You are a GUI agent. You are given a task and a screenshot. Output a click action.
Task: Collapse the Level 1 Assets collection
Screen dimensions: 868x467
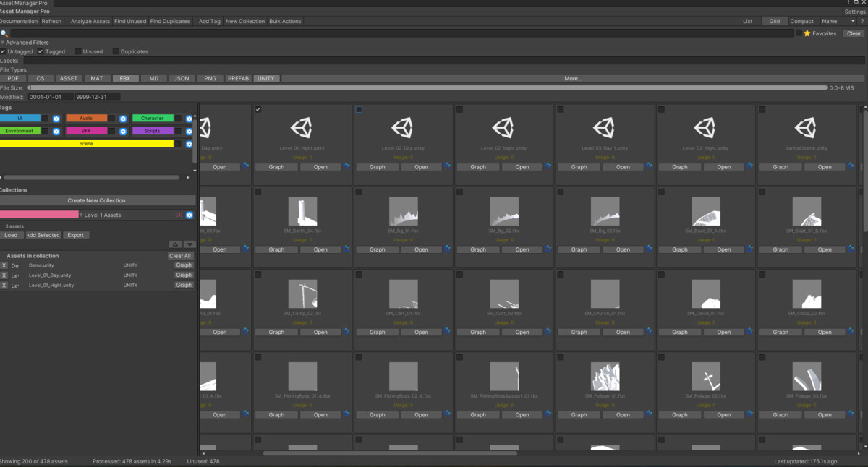coord(80,215)
